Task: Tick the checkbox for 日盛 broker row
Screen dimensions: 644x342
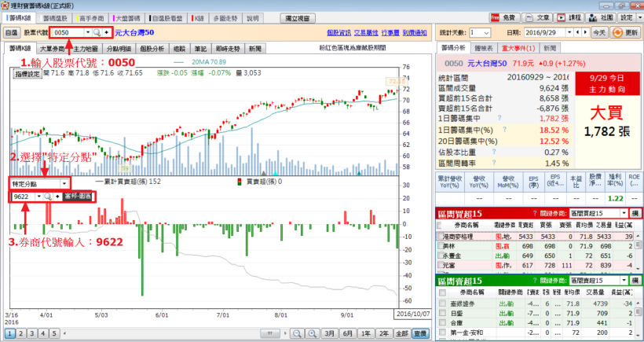Action: 440,311
